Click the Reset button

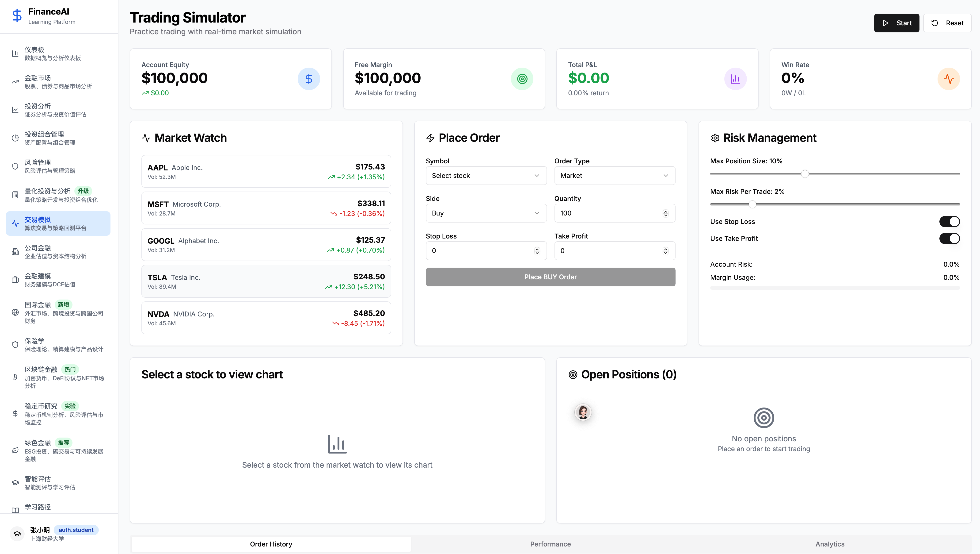[x=947, y=23]
